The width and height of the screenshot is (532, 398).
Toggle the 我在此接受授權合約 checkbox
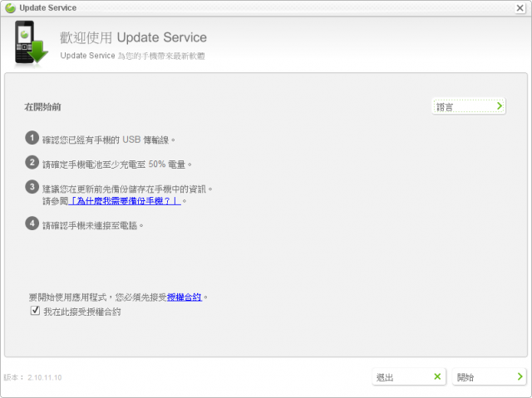35,311
